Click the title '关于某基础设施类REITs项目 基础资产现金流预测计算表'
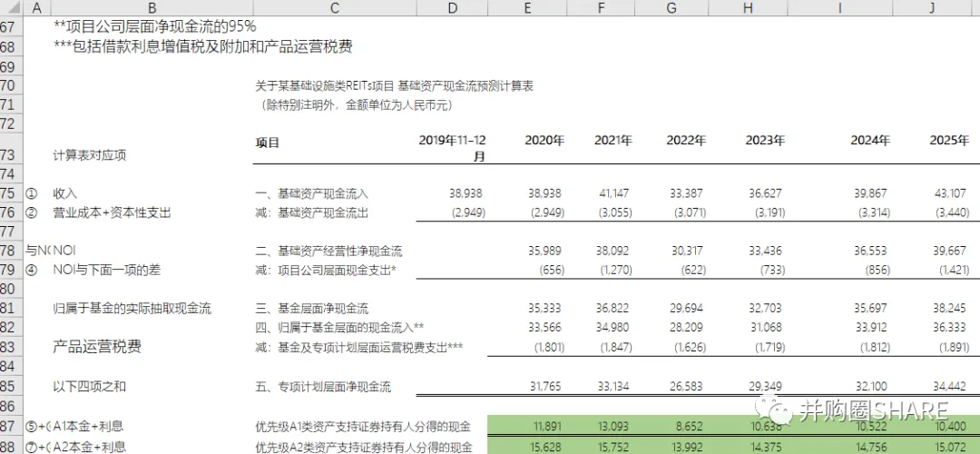Image resolution: width=980 pixels, height=454 pixels. click(x=395, y=85)
